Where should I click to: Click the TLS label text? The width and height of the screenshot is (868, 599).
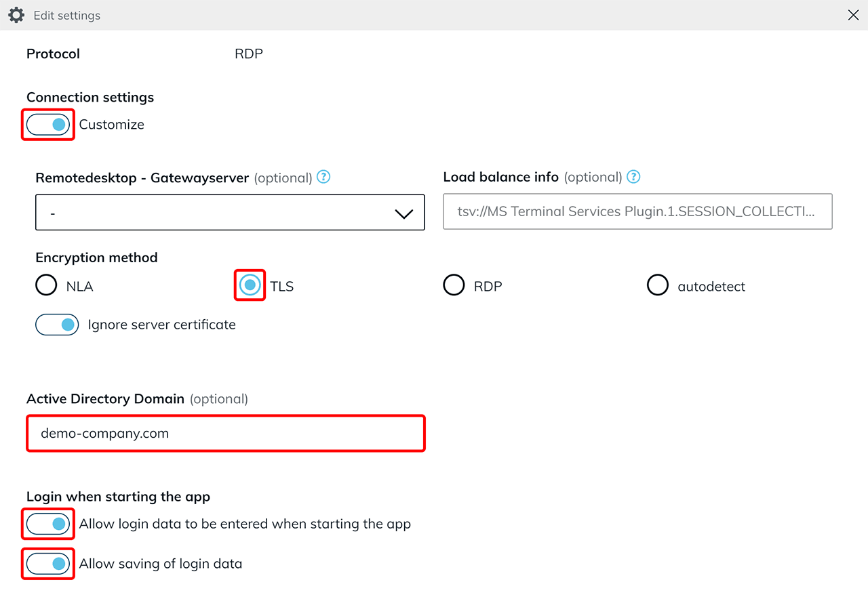pyautogui.click(x=281, y=287)
